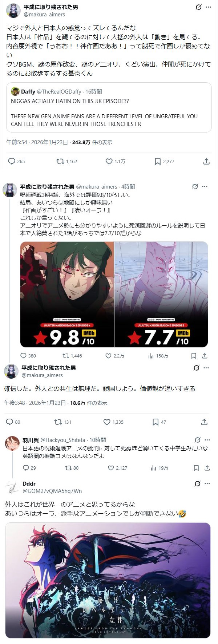Share the top tweet via share icon
This screenshot has width=218, height=644.
(206, 161)
